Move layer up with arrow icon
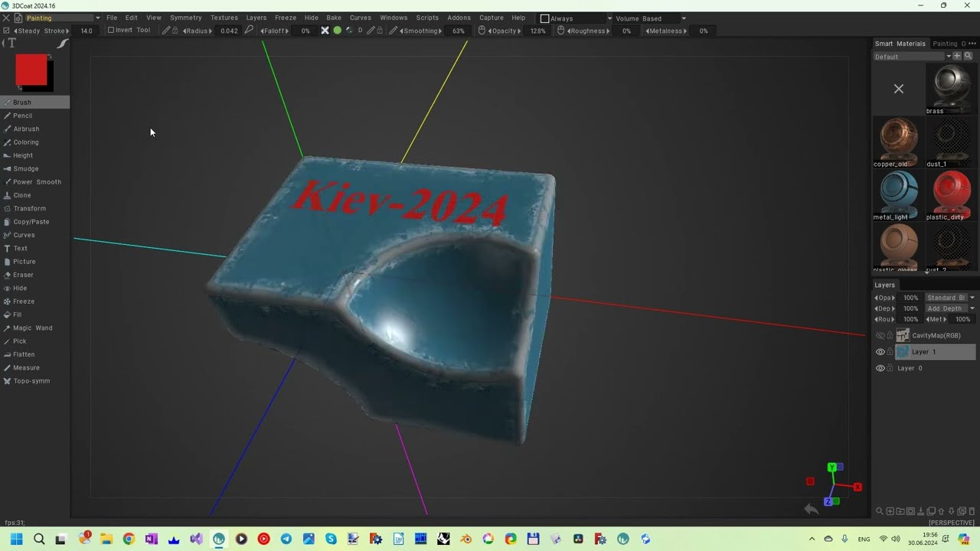The image size is (980, 551). tap(941, 511)
